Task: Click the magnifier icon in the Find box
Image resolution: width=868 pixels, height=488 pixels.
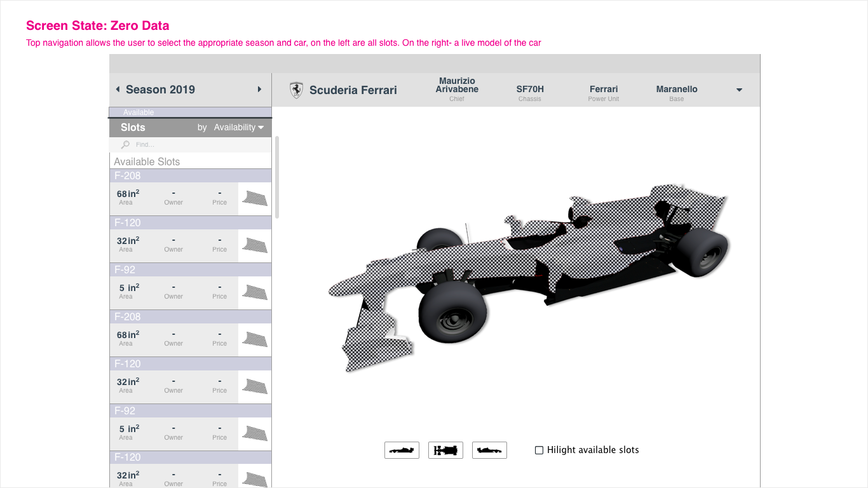Action: (x=126, y=145)
